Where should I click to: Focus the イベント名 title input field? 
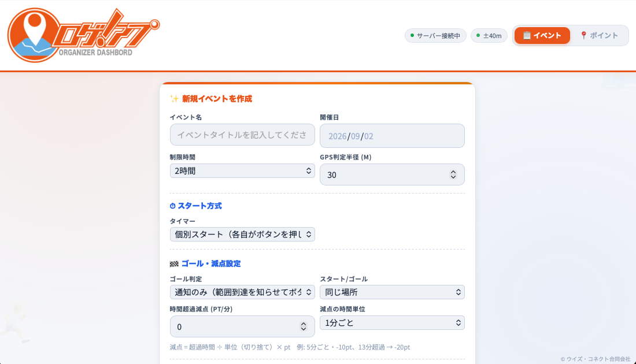[243, 135]
